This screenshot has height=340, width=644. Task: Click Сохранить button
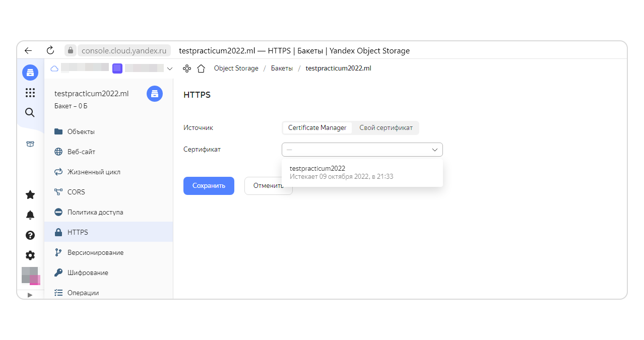tap(209, 185)
